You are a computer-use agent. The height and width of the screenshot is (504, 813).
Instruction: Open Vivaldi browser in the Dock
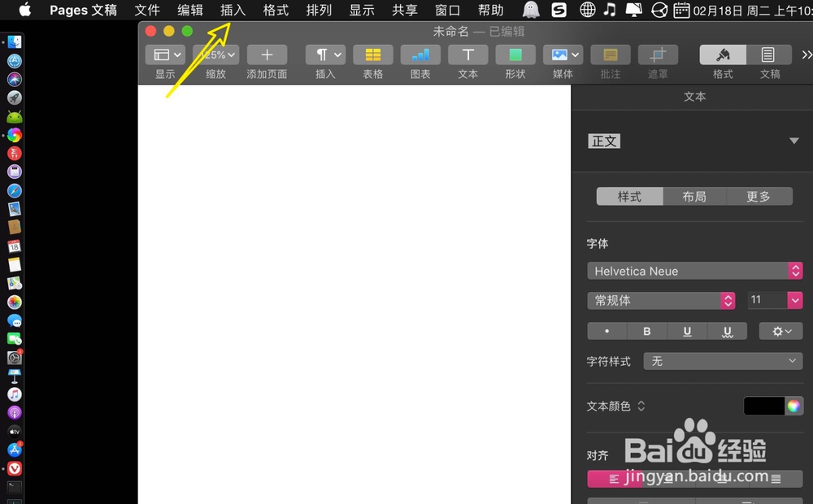15,469
